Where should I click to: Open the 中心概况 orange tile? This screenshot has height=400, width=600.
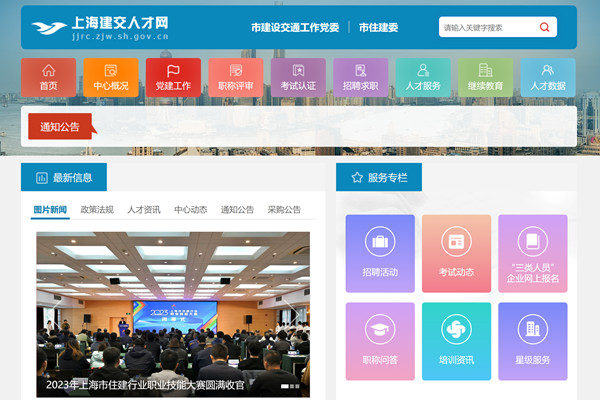111,78
